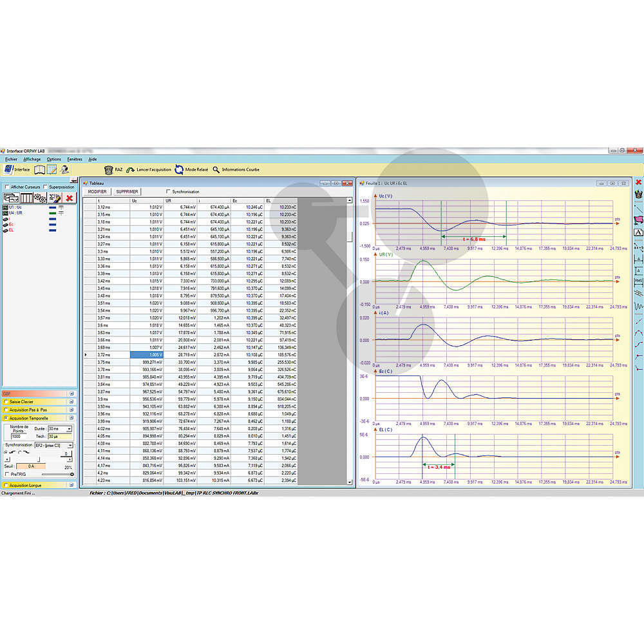Image resolution: width=644 pixels, height=644 pixels.
Task: Click the left panel pin collapse button
Action: click(x=74, y=180)
